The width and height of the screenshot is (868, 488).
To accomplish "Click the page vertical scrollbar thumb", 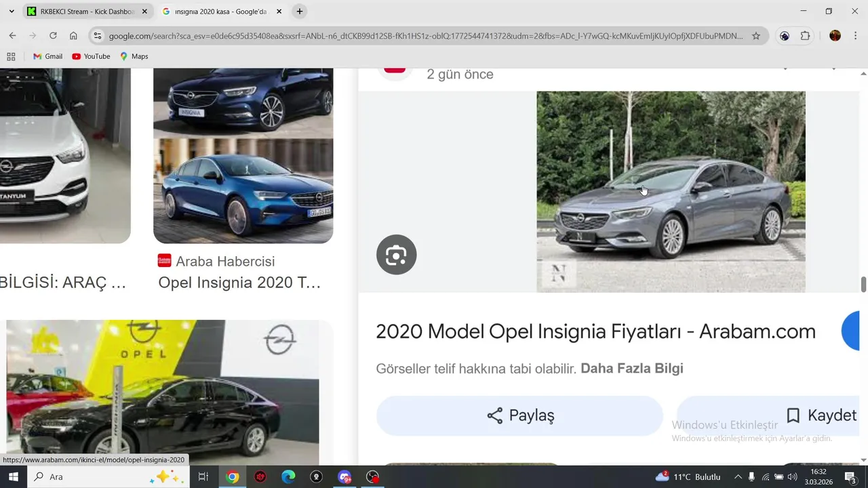I will (863, 284).
